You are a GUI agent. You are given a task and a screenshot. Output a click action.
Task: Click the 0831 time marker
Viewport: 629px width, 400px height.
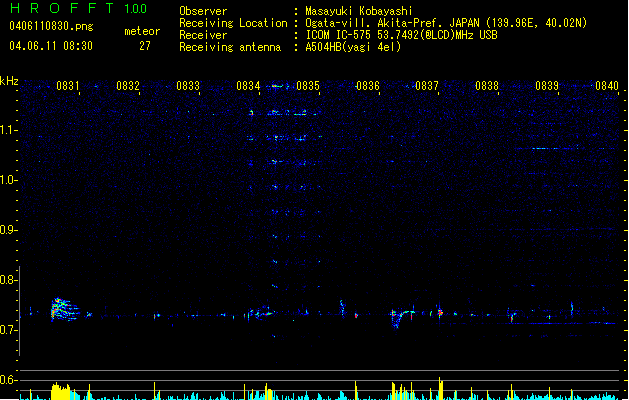pyautogui.click(x=67, y=86)
